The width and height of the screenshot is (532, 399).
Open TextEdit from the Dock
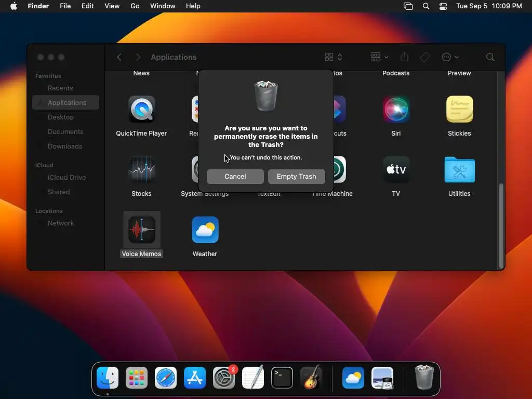click(253, 377)
